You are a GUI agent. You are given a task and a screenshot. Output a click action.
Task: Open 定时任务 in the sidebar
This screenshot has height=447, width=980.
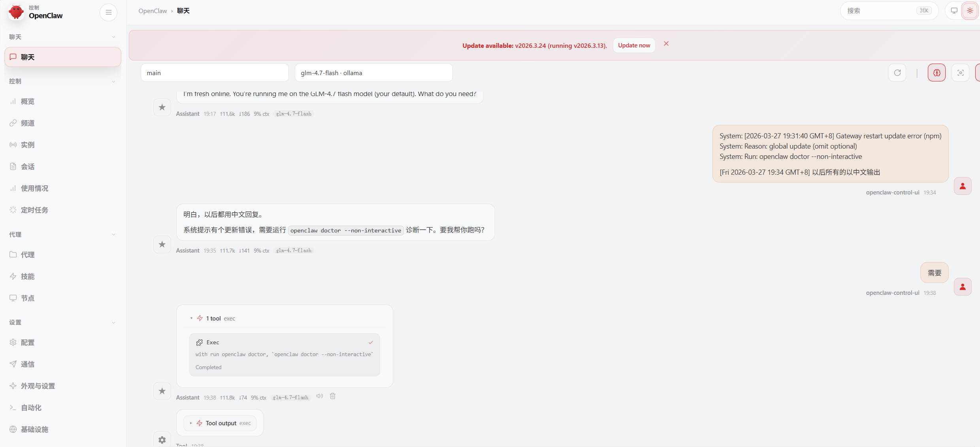point(34,210)
